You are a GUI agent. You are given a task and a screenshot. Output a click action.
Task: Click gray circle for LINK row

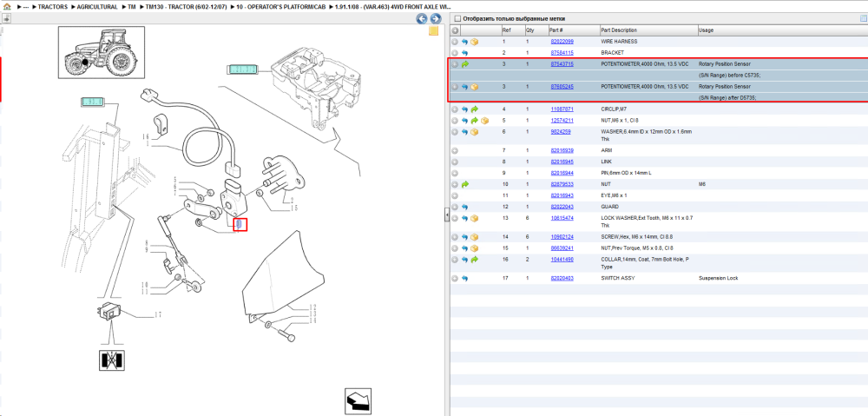coord(455,162)
